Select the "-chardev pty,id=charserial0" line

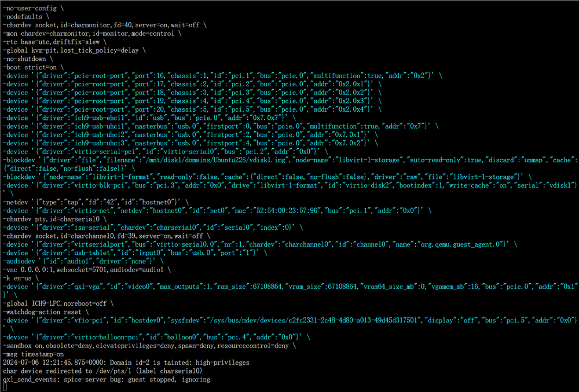tap(54, 219)
